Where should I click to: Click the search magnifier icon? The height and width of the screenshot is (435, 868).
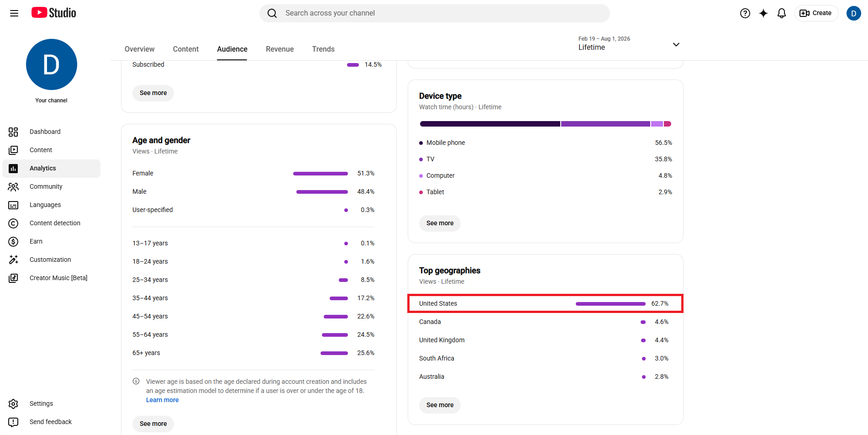[272, 13]
